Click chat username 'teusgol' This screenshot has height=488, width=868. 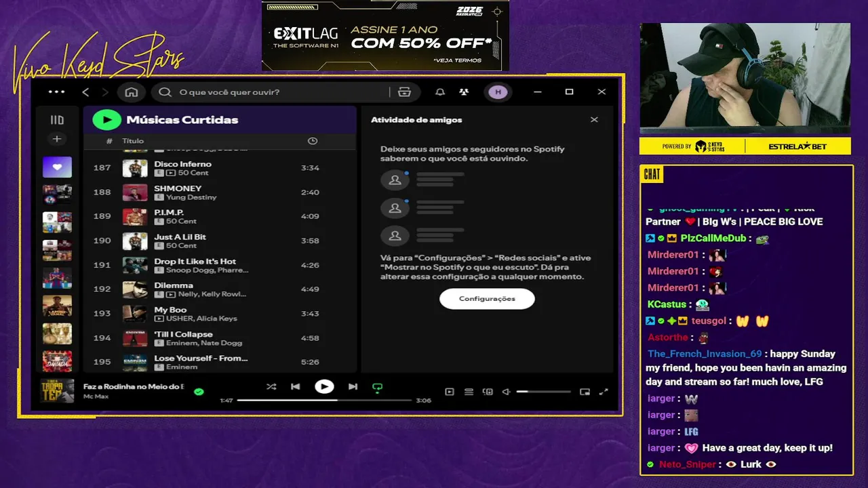point(709,321)
